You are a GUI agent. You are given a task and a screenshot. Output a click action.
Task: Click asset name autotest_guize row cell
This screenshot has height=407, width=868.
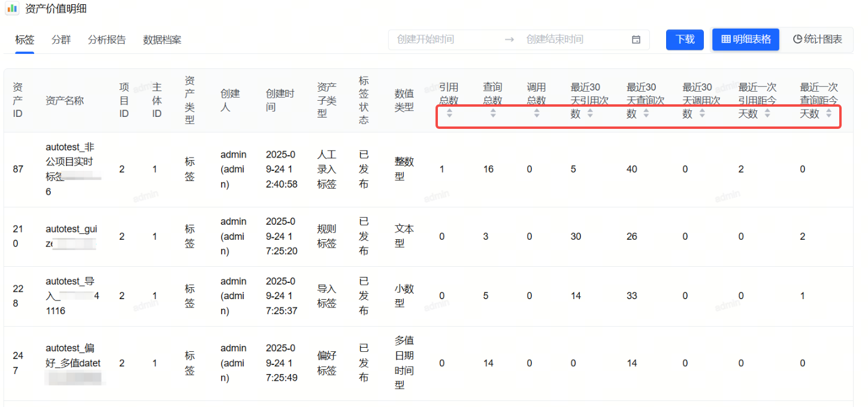pyautogui.click(x=71, y=236)
